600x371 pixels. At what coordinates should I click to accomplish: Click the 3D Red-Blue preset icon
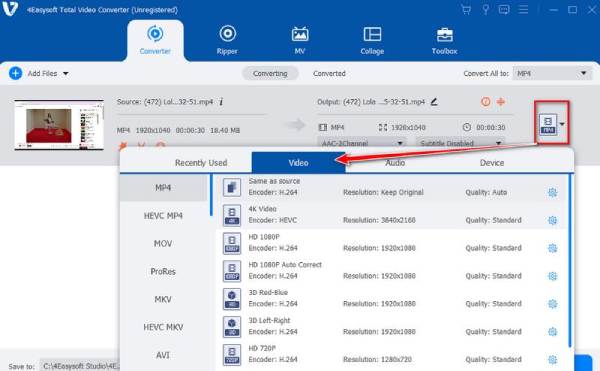point(232,299)
